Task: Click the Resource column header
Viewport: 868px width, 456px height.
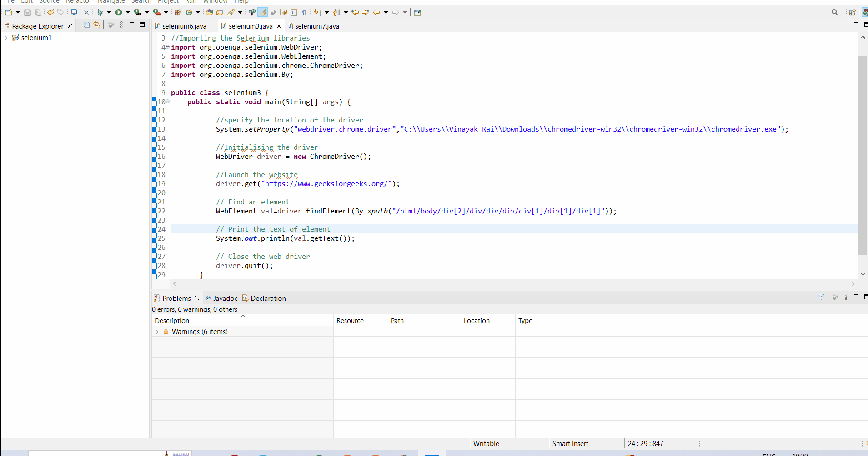Action: click(x=350, y=321)
